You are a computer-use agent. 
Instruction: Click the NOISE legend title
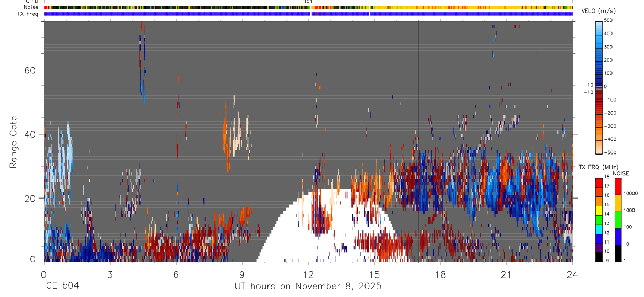point(621,174)
